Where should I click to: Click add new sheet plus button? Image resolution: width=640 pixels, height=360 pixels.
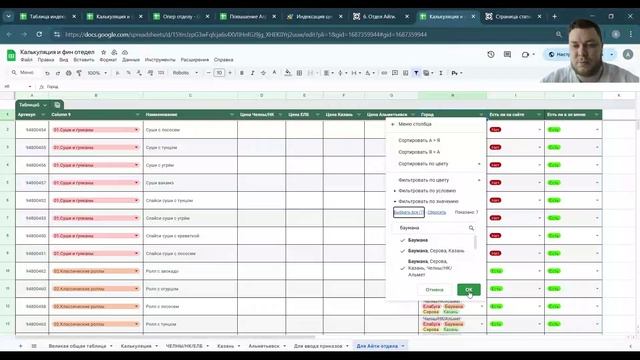click(x=20, y=346)
